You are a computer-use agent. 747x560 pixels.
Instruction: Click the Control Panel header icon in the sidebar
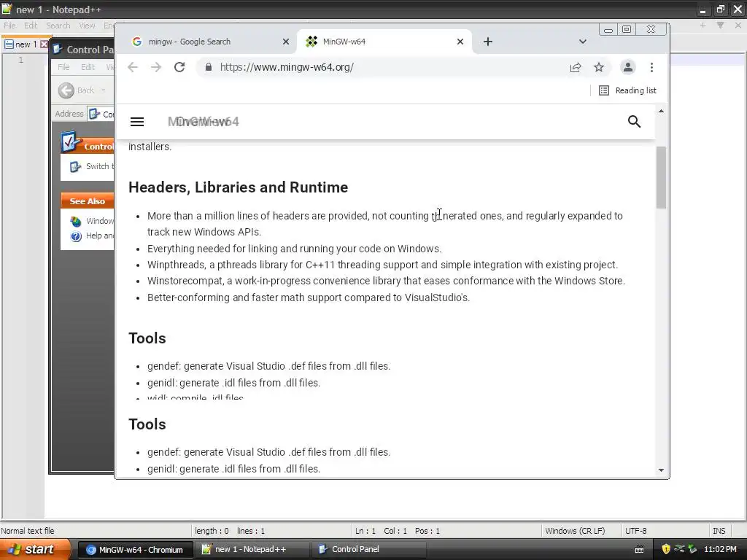click(71, 141)
